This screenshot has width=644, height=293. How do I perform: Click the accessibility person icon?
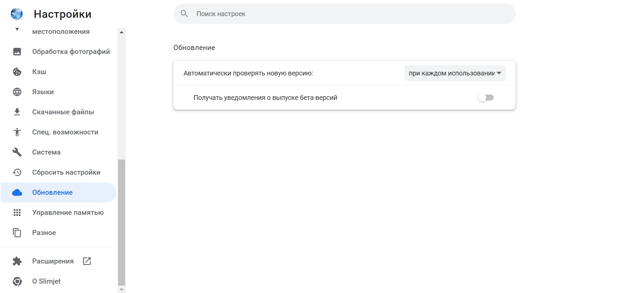(x=17, y=132)
